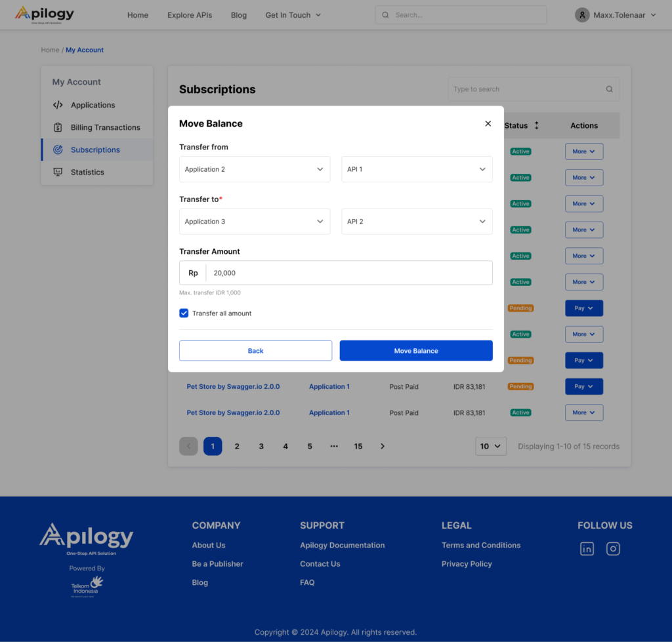
Task: Click the Statistics sidebar icon
Action: [x=58, y=172]
